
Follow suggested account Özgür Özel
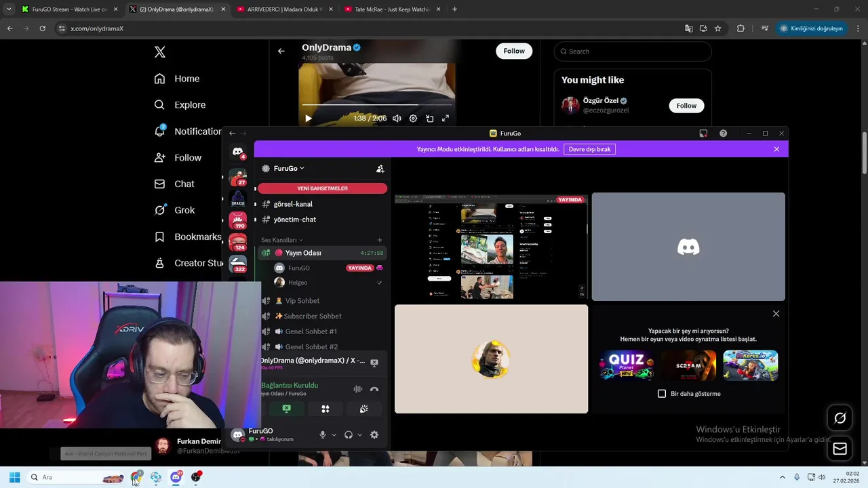click(x=686, y=106)
